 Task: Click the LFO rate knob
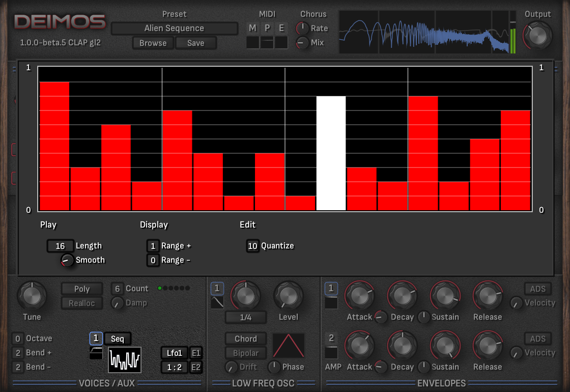[246, 296]
